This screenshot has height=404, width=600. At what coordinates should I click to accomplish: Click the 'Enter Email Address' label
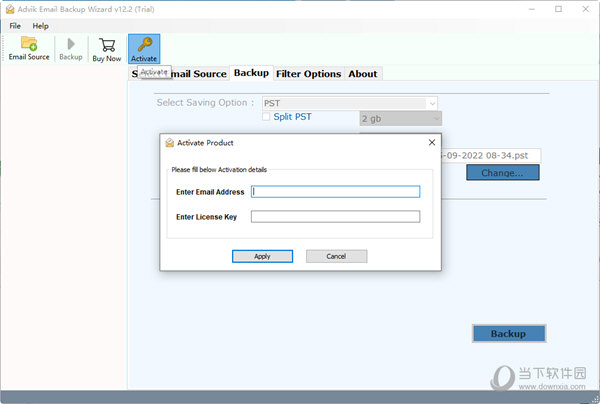210,192
